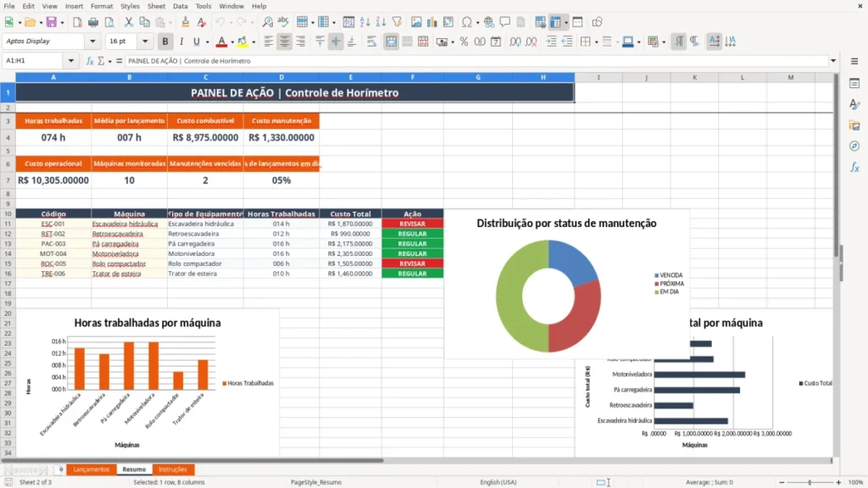The height and width of the screenshot is (488, 868).
Task: Click the Insert Image icon
Action: (x=416, y=22)
